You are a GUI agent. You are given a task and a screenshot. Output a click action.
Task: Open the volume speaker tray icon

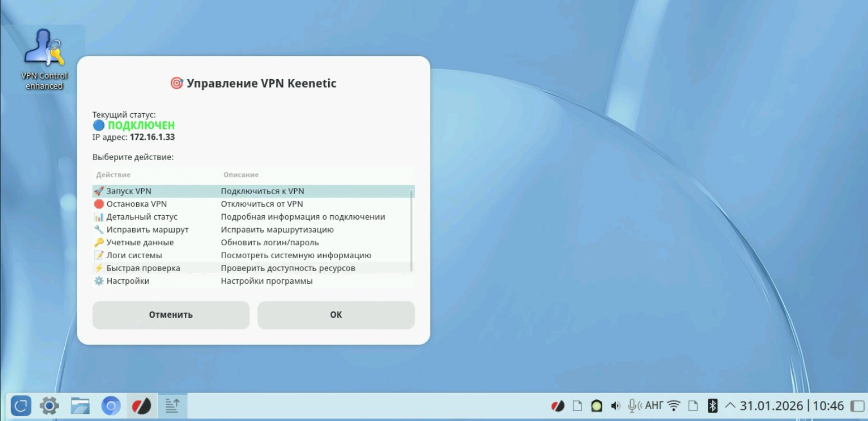click(616, 406)
